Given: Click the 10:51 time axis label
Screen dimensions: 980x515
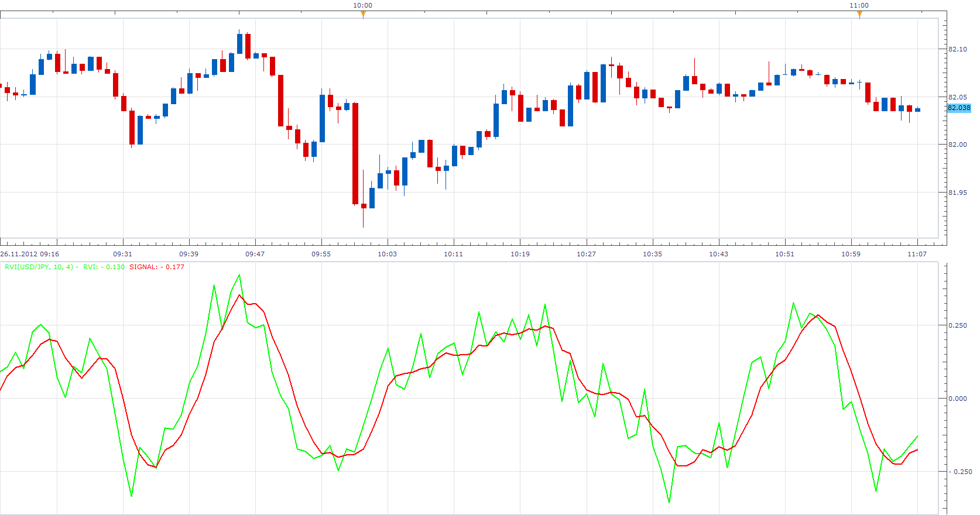Looking at the screenshot, I should (785, 254).
